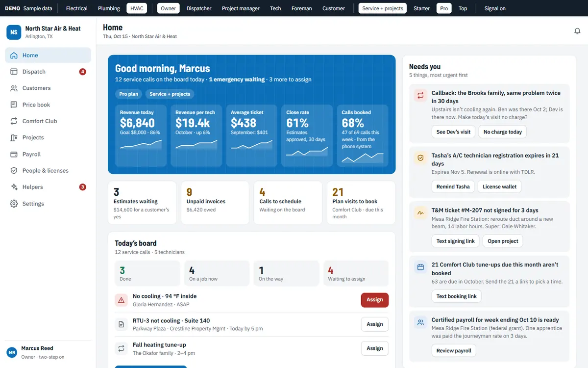Switch trade to Plumbing
This screenshot has height=368, width=588.
coord(109,8)
